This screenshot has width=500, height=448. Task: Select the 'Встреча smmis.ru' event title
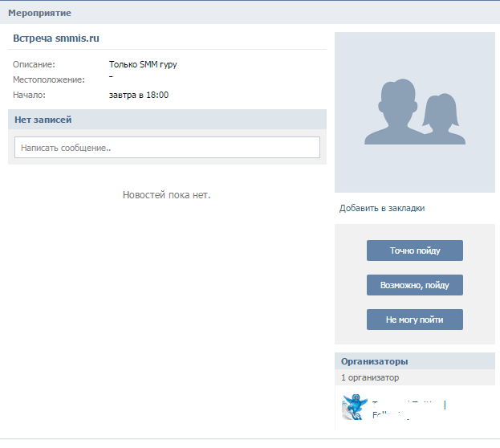56,39
